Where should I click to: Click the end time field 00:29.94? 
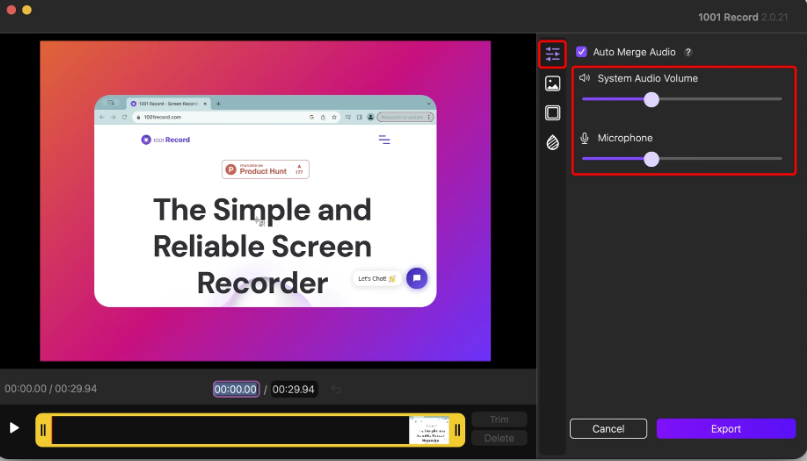[293, 389]
